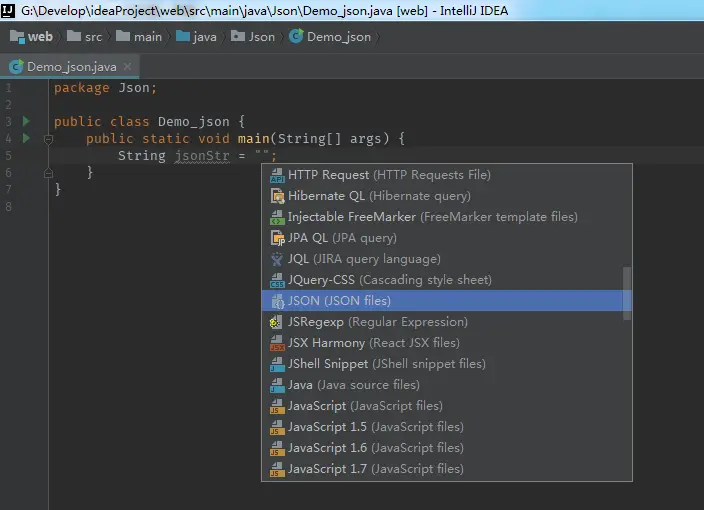The image size is (704, 510).
Task: Choose Java (Java source files) entry
Action: pyautogui.click(x=447, y=385)
